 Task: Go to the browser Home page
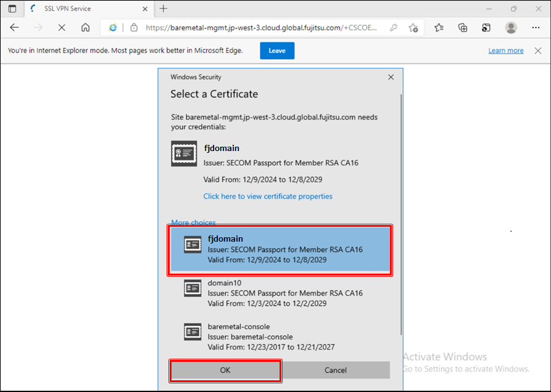click(x=85, y=27)
